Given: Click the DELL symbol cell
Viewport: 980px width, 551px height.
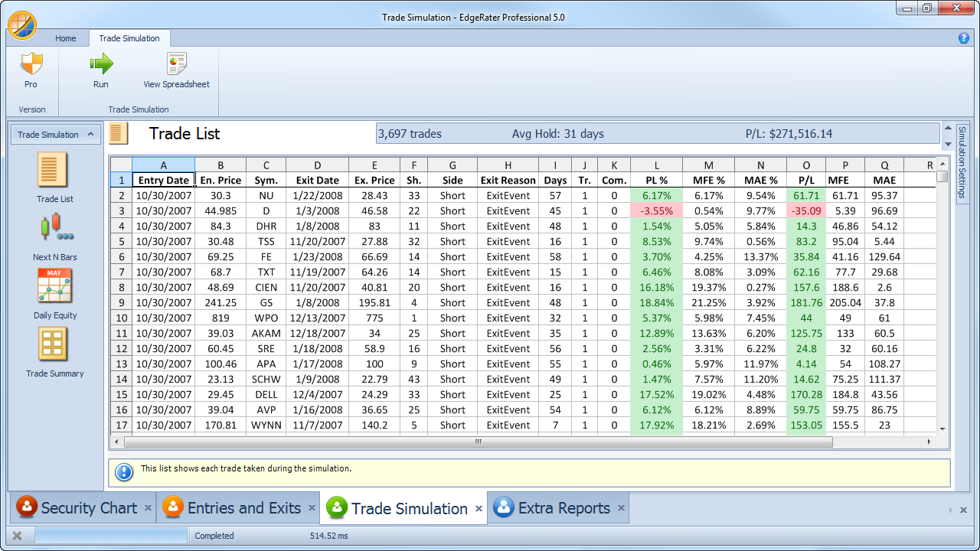Looking at the screenshot, I should click(x=266, y=394).
